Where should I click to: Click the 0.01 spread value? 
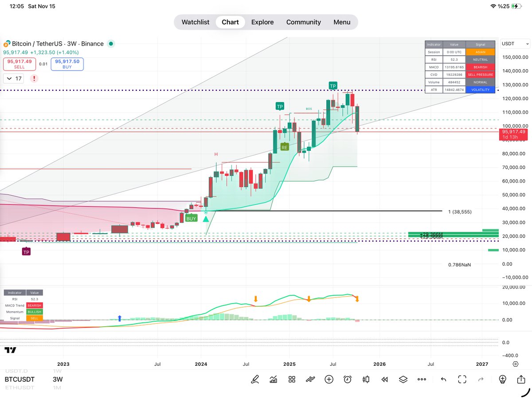coord(43,64)
